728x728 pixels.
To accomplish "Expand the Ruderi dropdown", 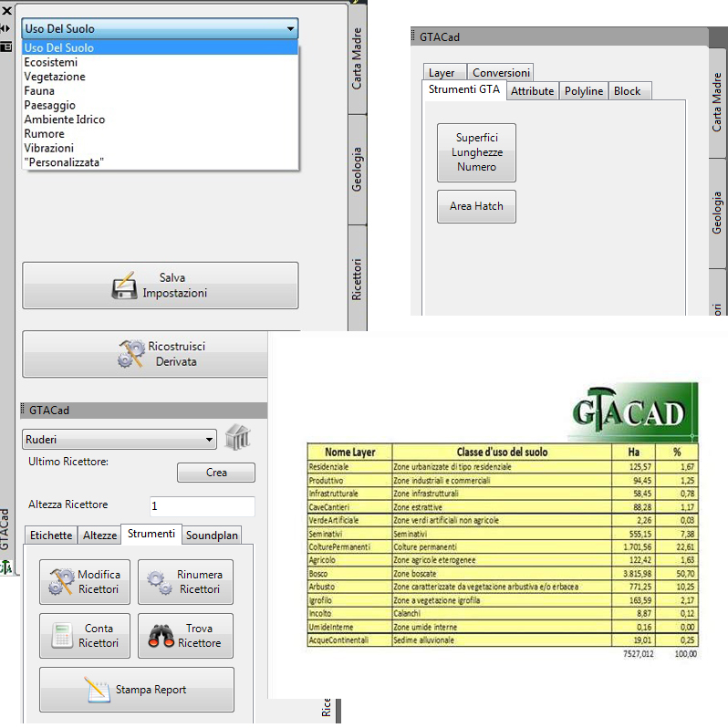I will click(120, 439).
